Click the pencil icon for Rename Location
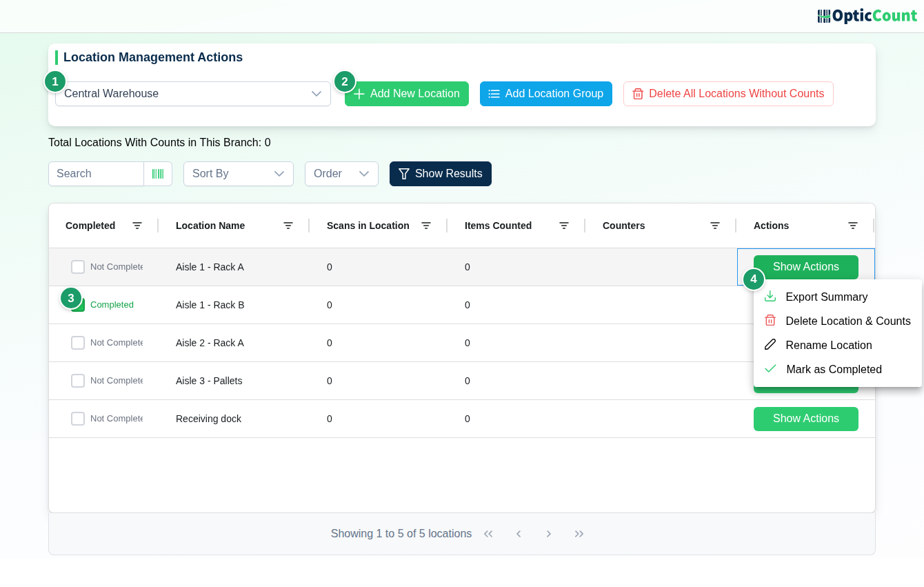This screenshot has width=924, height=587. [770, 345]
